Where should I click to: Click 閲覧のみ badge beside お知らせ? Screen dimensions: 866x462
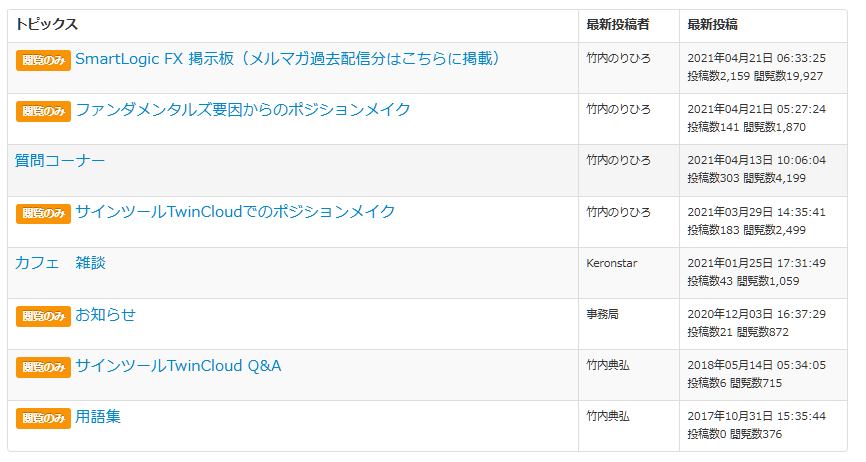(x=44, y=316)
